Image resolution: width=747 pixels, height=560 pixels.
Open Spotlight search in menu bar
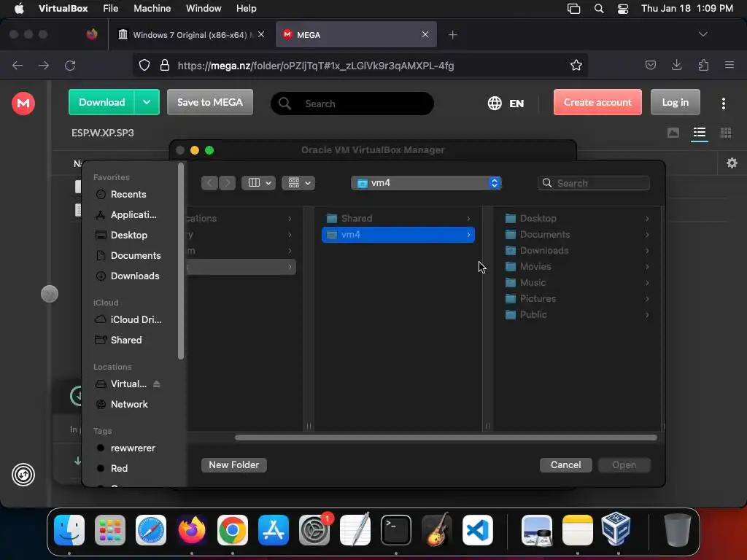(599, 9)
